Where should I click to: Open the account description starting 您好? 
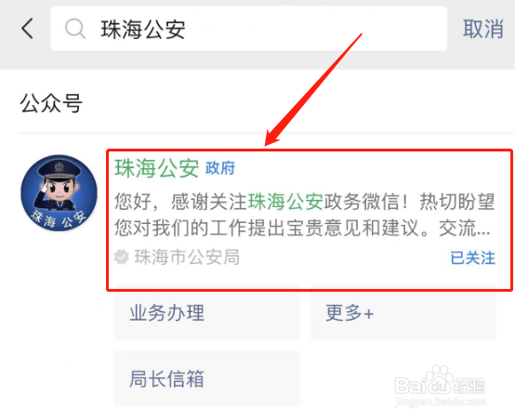(x=305, y=215)
